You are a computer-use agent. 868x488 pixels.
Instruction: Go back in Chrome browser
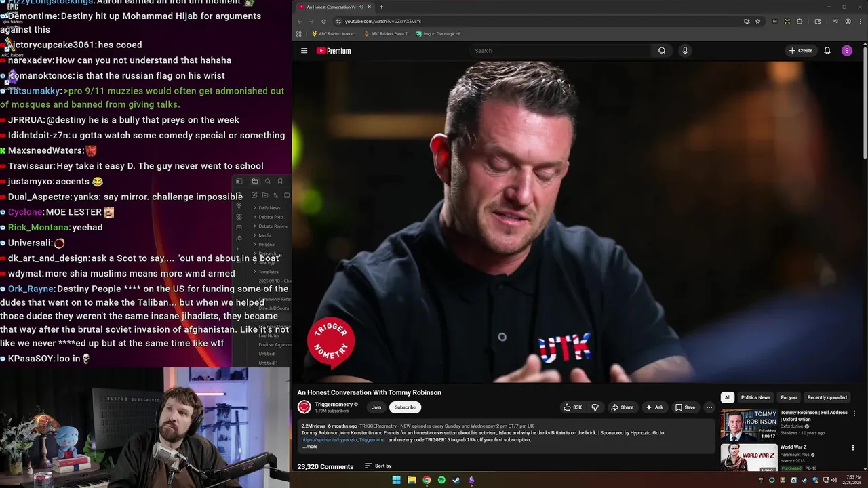[x=300, y=21]
